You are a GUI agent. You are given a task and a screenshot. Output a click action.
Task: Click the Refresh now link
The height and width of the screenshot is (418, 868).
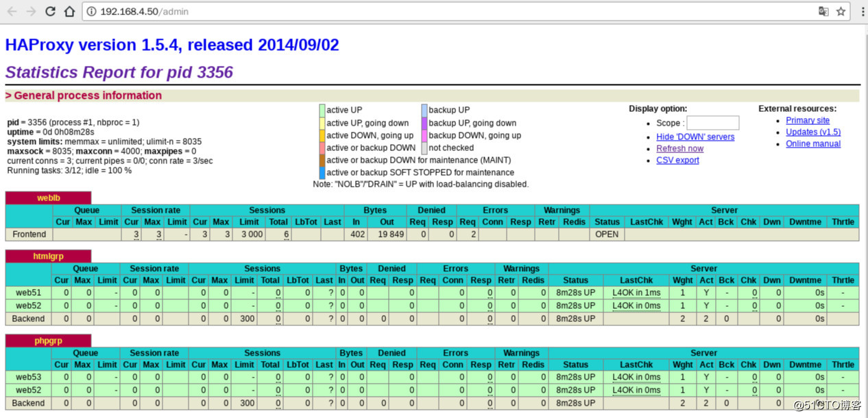click(x=679, y=148)
